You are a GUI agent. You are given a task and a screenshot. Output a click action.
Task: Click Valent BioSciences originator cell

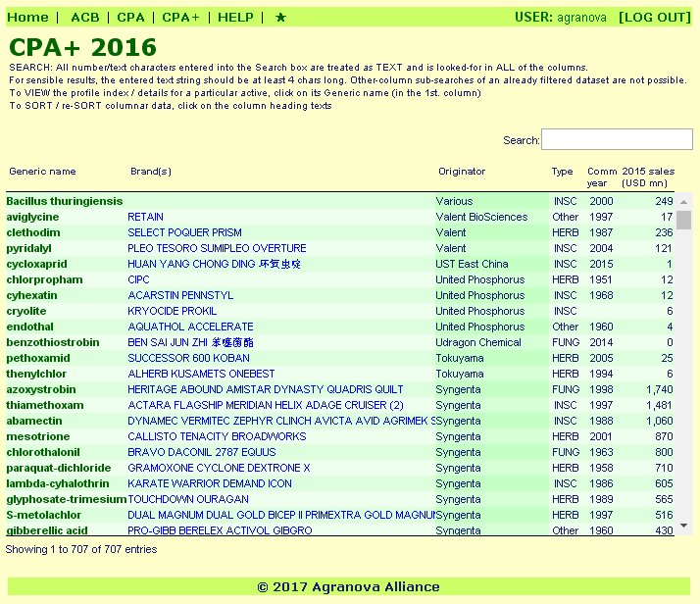click(x=481, y=217)
